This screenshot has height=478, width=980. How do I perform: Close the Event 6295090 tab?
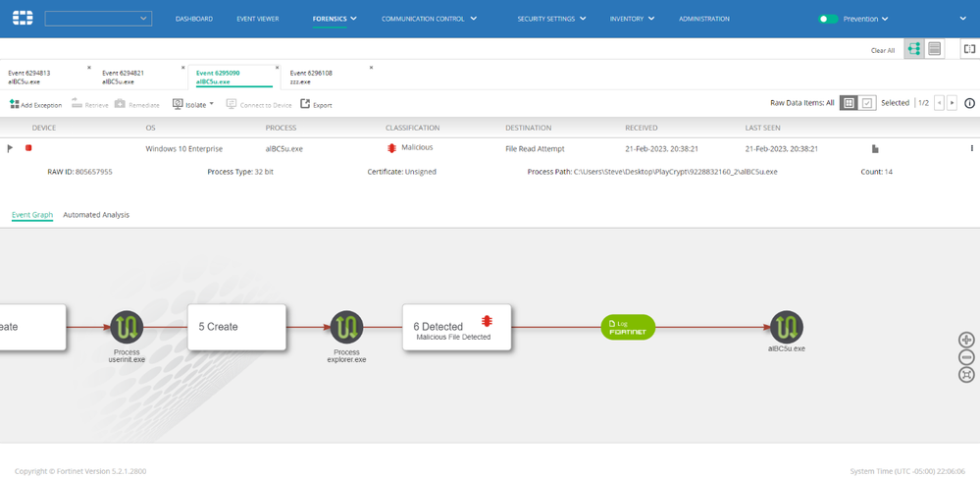tap(277, 68)
